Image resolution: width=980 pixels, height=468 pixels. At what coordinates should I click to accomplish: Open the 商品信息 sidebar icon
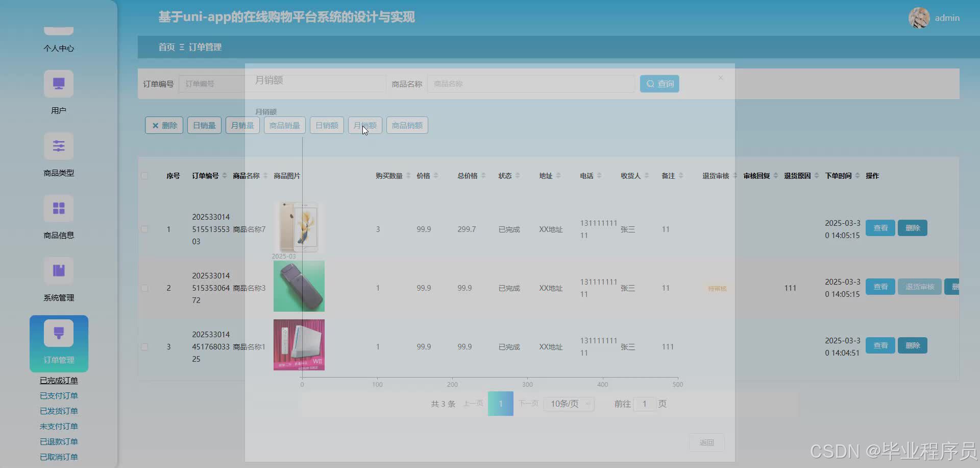click(59, 208)
